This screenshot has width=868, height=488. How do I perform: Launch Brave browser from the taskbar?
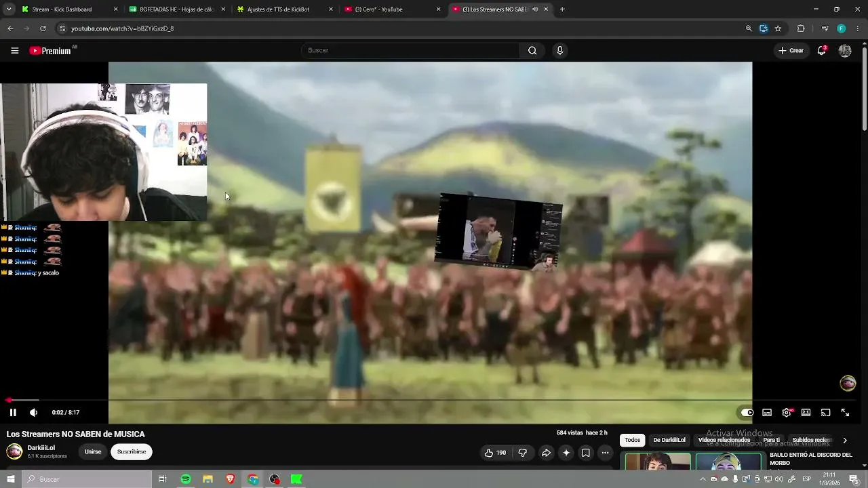click(231, 479)
